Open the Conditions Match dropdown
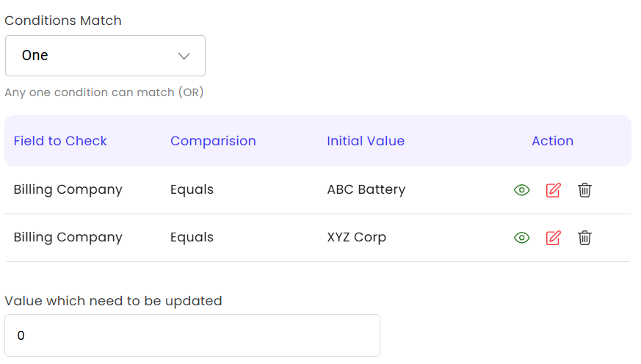 [105, 56]
